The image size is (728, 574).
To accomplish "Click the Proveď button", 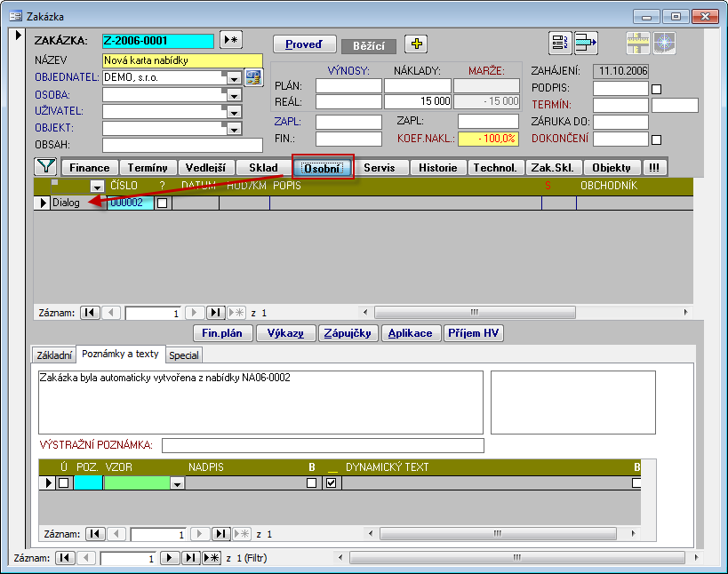I will [304, 44].
